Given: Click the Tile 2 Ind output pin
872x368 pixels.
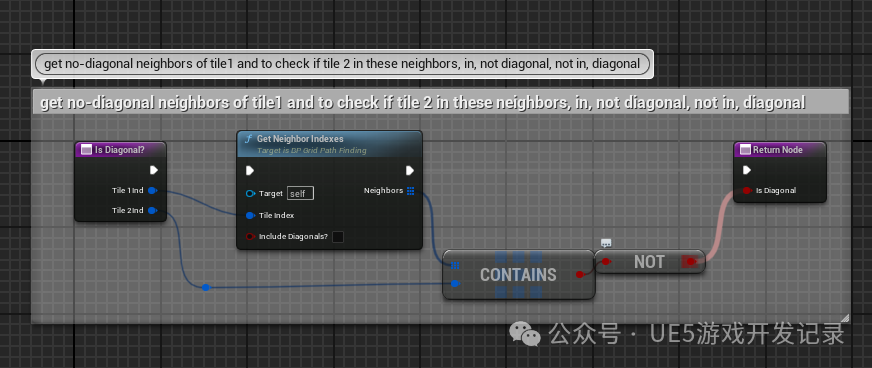Looking at the screenshot, I should point(152,211).
